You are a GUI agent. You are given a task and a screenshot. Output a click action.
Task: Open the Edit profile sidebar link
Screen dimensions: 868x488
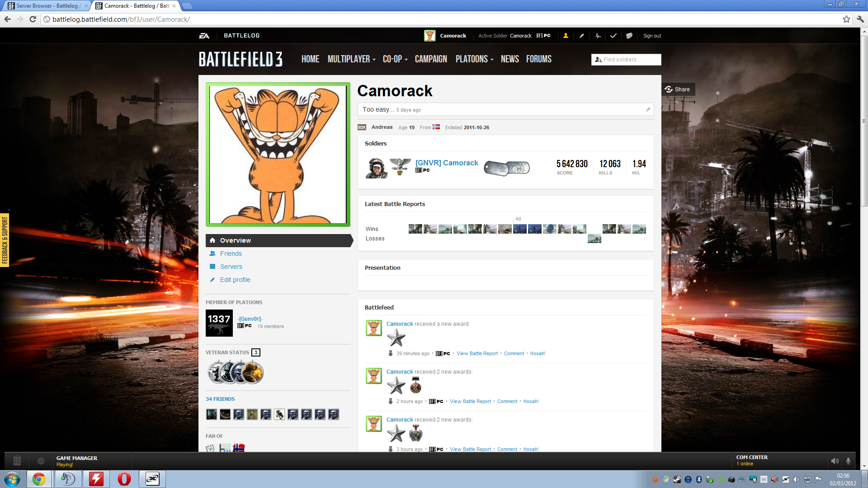(x=235, y=280)
